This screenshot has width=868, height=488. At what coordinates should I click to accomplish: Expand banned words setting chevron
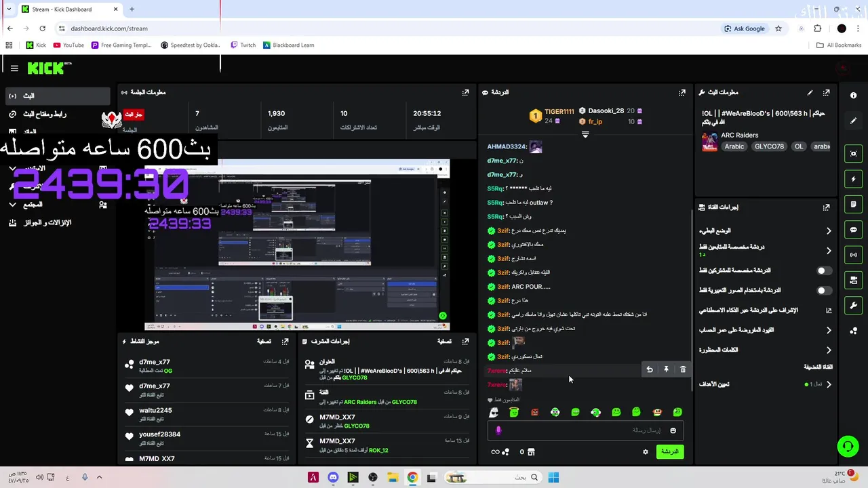828,350
